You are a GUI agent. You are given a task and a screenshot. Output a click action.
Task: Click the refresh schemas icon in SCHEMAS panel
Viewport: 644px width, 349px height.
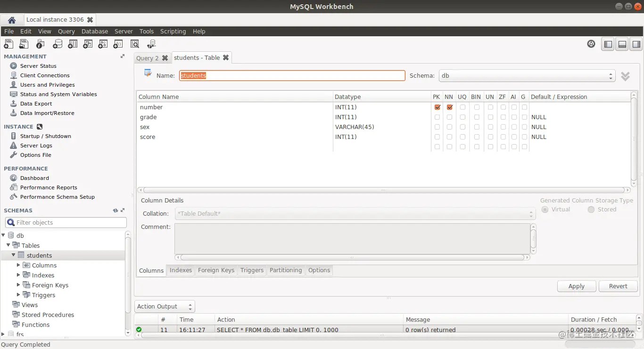(115, 211)
